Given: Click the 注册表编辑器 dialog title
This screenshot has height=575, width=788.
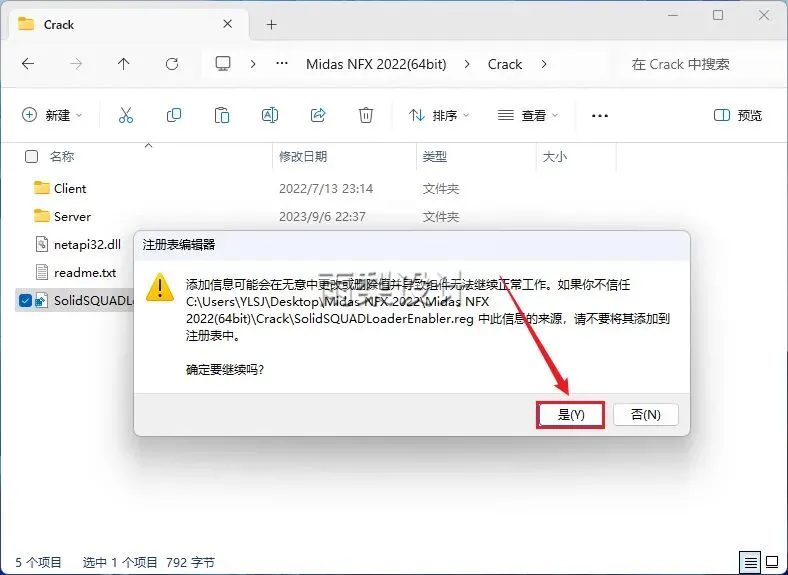Looking at the screenshot, I should [179, 245].
